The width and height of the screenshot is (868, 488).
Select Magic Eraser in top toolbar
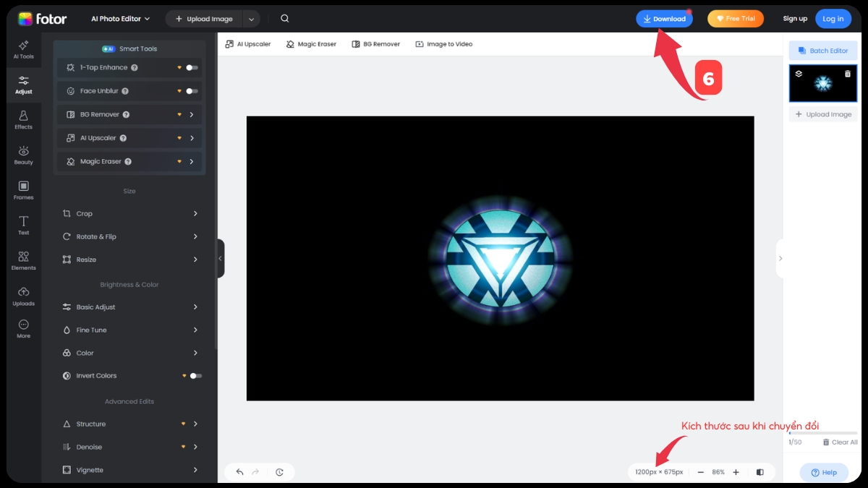click(312, 44)
